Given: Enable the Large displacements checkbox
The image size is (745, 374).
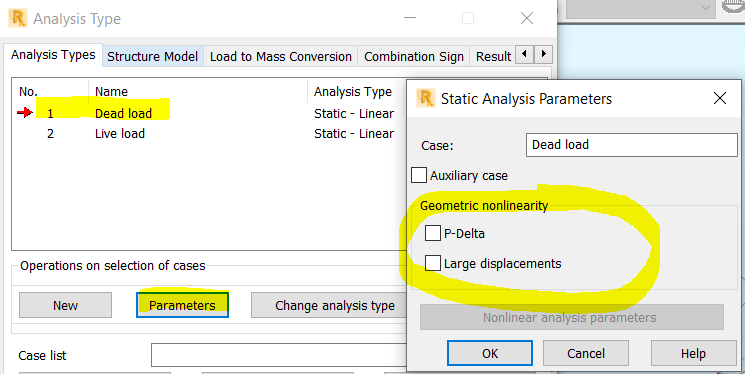Looking at the screenshot, I should point(433,263).
